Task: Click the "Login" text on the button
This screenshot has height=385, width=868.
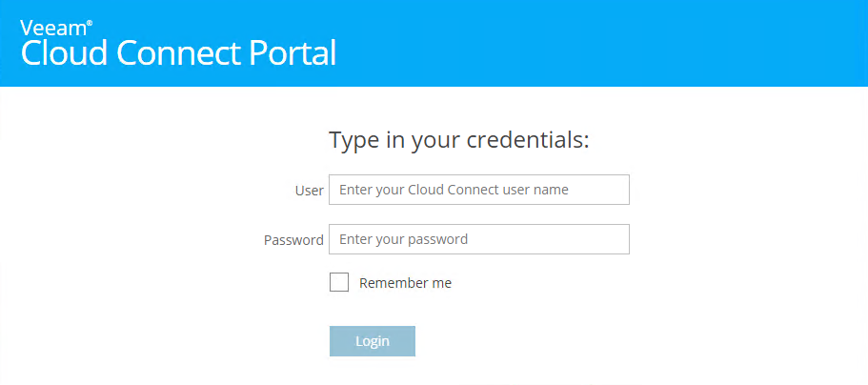Action: coord(373,341)
